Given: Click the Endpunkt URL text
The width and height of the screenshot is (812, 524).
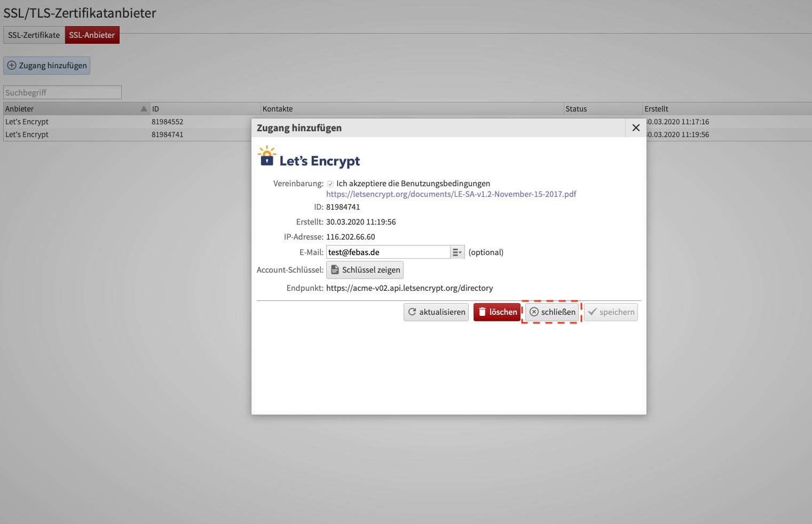Looking at the screenshot, I should coord(409,288).
